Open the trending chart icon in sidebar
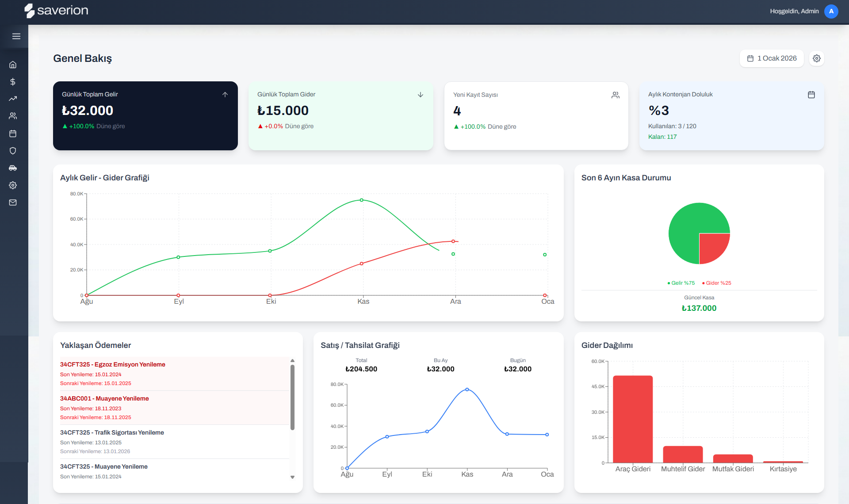Screen dimensions: 849x504 [13, 99]
